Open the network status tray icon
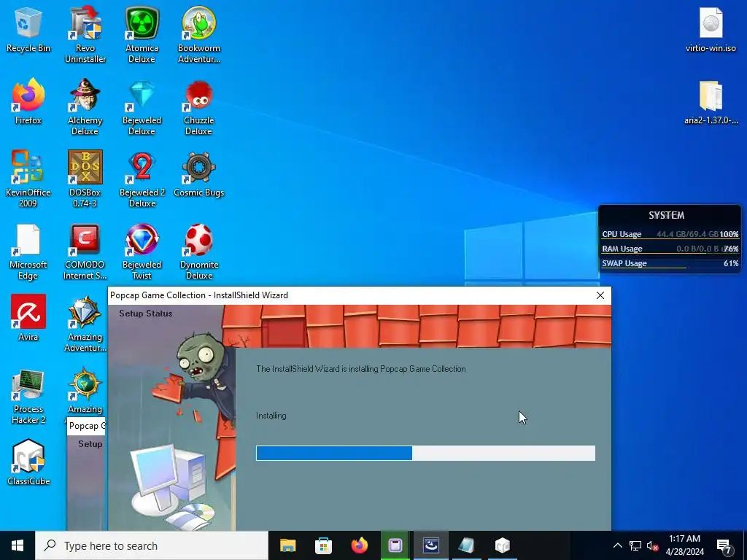This screenshot has height=560, width=747. click(x=635, y=545)
